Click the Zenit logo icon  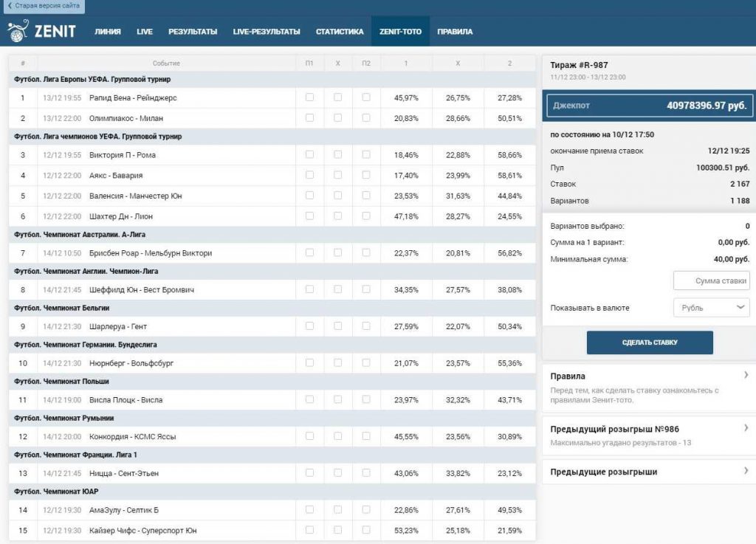(18, 31)
